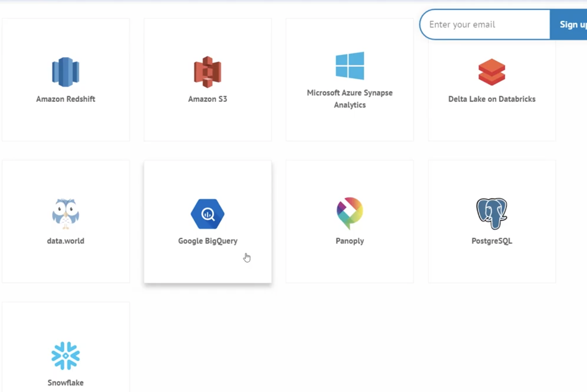Choose the data.world label
The image size is (587, 392).
66,241
